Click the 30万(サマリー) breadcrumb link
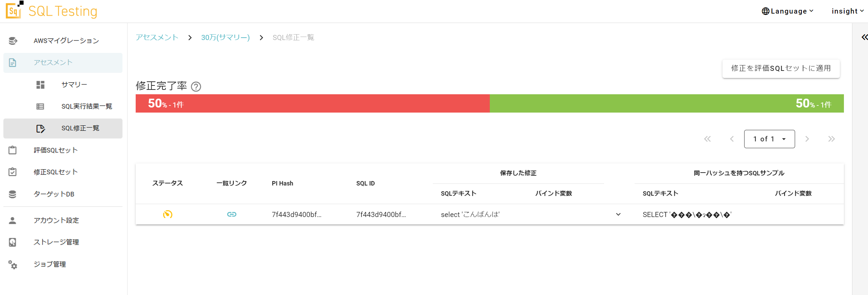 coord(225,37)
